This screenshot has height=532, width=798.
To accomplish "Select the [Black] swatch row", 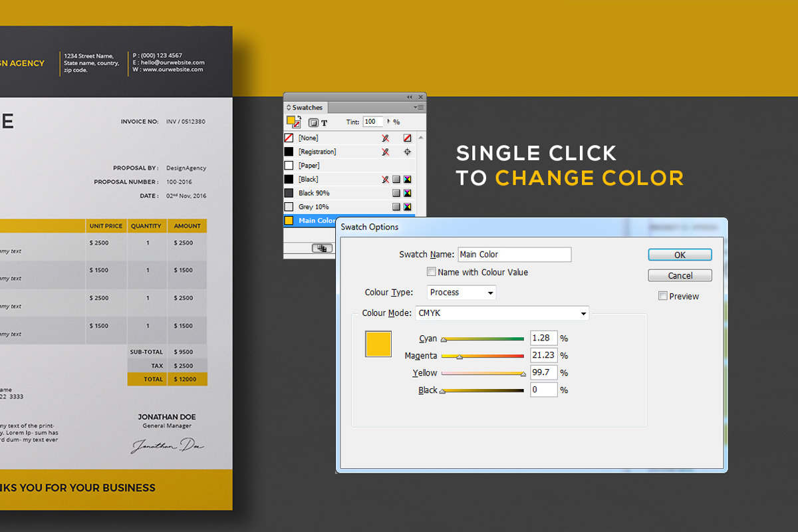I will click(x=350, y=179).
